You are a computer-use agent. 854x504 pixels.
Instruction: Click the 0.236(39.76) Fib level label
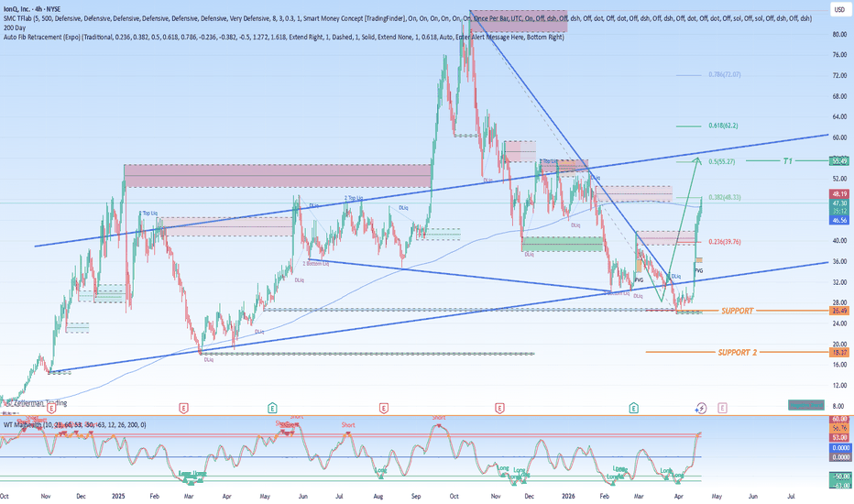725,242
